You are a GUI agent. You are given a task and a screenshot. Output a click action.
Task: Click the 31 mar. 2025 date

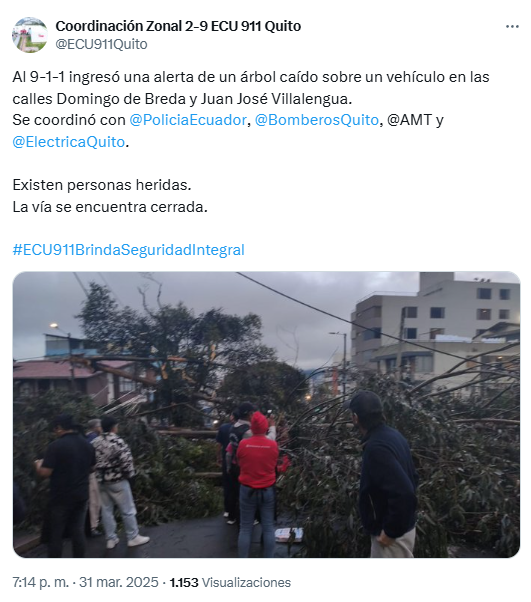(x=119, y=582)
